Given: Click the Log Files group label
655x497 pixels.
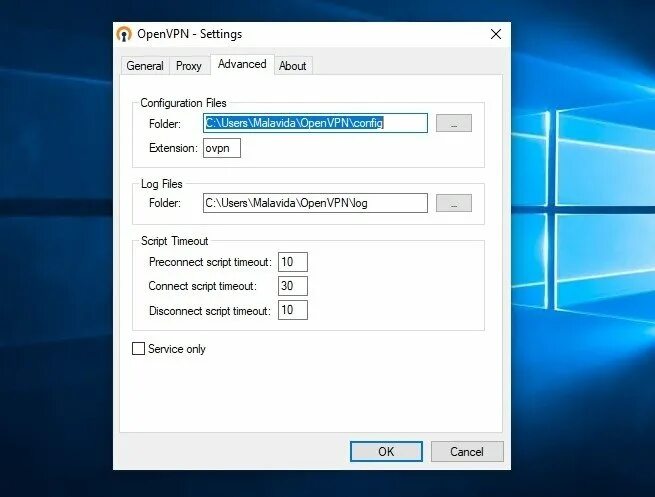Looking at the screenshot, I should pyautogui.click(x=162, y=184).
